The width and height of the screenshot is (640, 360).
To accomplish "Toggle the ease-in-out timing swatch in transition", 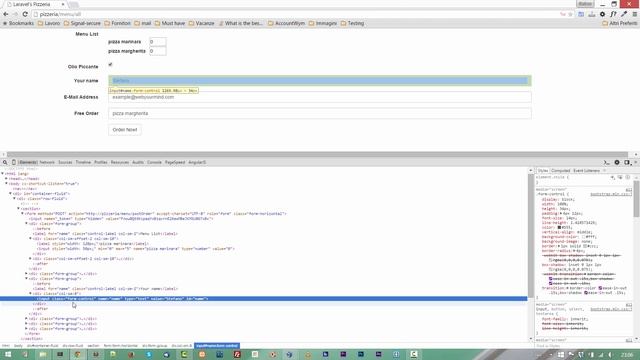I will (x=600, y=288).
